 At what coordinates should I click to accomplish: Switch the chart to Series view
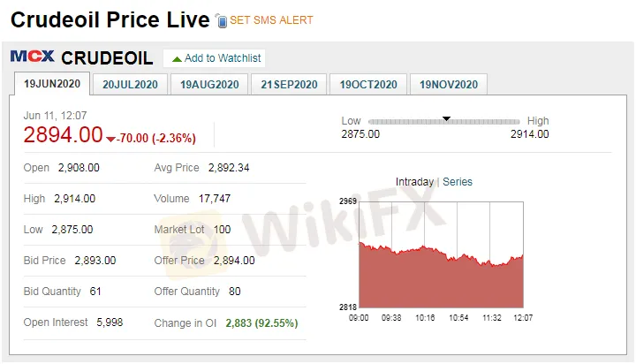click(x=458, y=182)
